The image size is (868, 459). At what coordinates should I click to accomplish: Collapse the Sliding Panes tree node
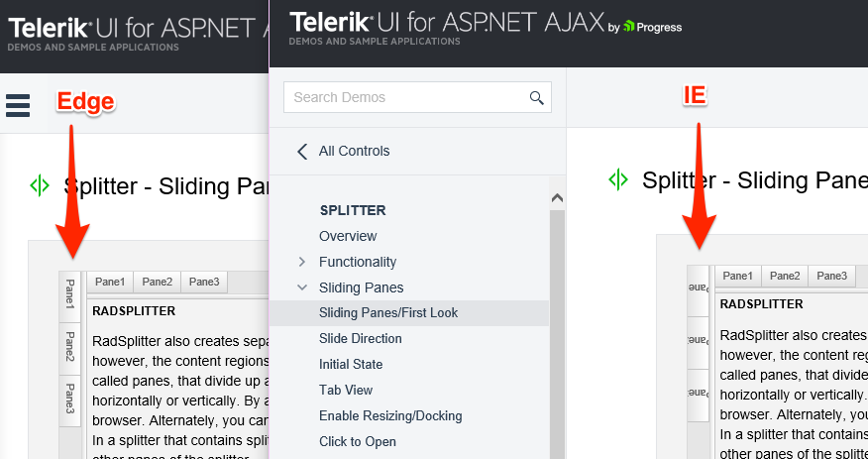click(x=302, y=287)
